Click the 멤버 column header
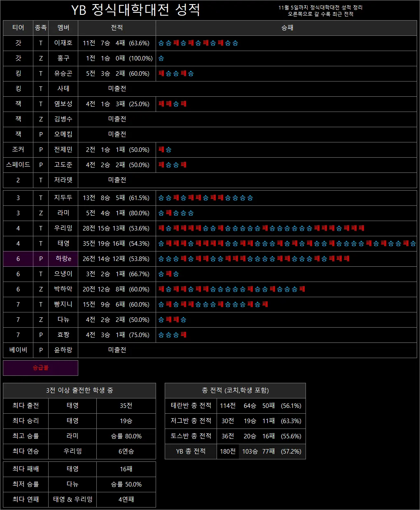The height and width of the screenshot is (510, 420). (62, 28)
